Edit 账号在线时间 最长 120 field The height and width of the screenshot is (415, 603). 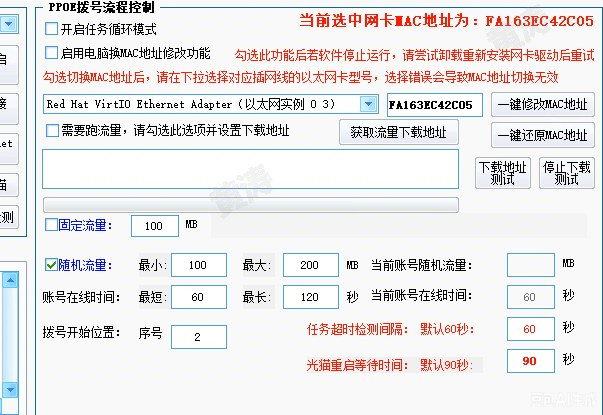click(311, 297)
